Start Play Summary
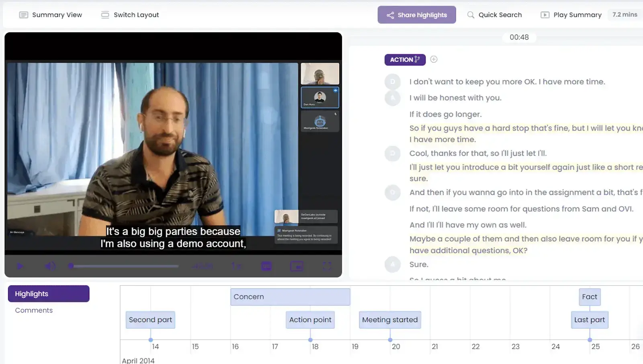Screen dimensions: 643x364 pos(571,15)
